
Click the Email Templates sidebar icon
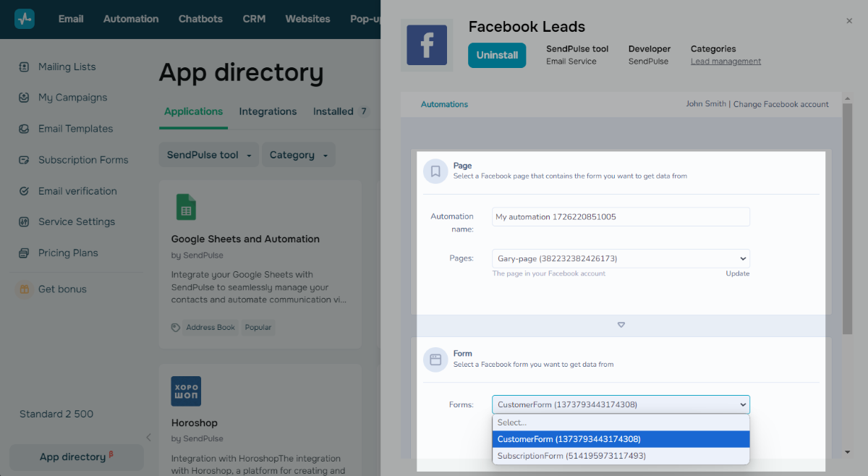[24, 129]
